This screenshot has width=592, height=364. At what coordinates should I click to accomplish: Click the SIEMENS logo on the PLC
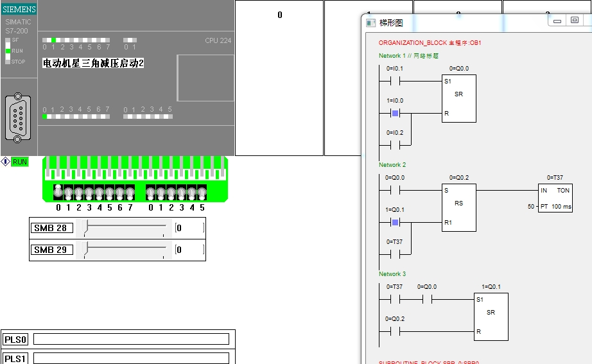pyautogui.click(x=19, y=9)
